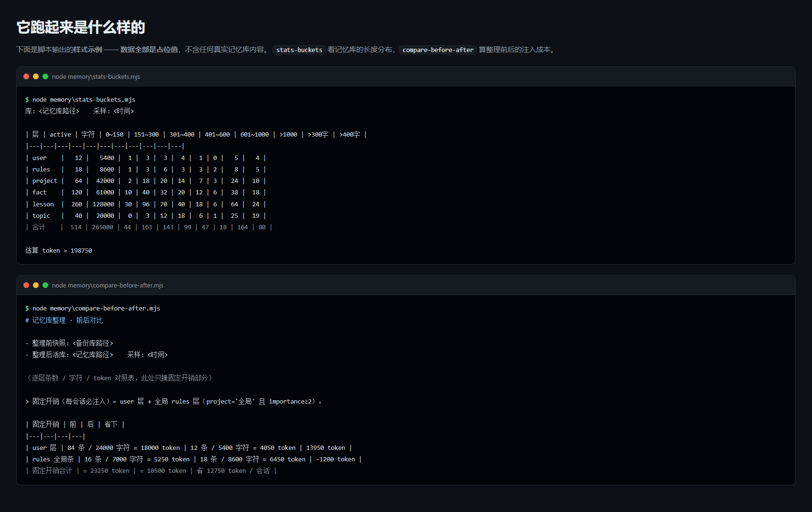The height and width of the screenshot is (512, 812).
Task: Click the inline code chip "stats-buckets"
Action: pos(299,50)
